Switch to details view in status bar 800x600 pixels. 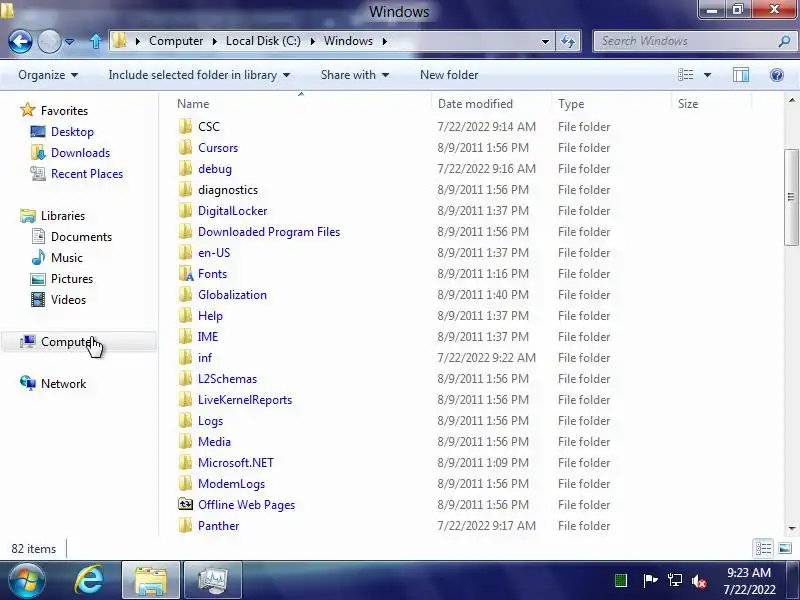coord(763,548)
